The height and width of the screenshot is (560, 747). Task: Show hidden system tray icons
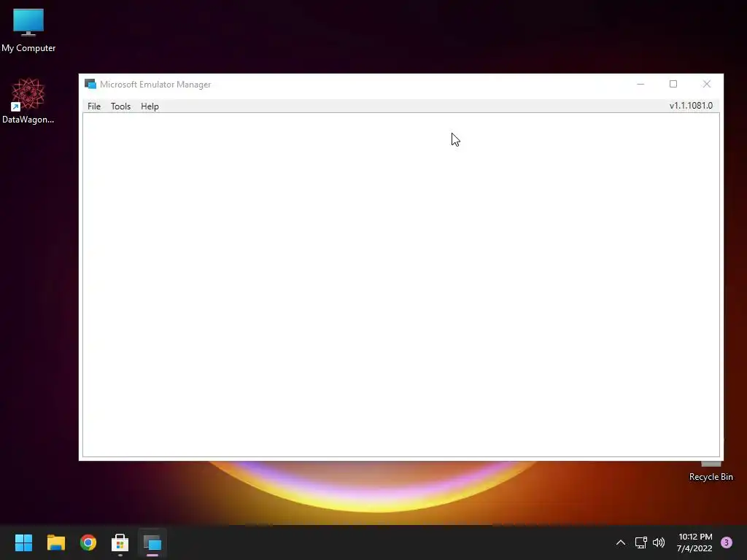click(620, 542)
